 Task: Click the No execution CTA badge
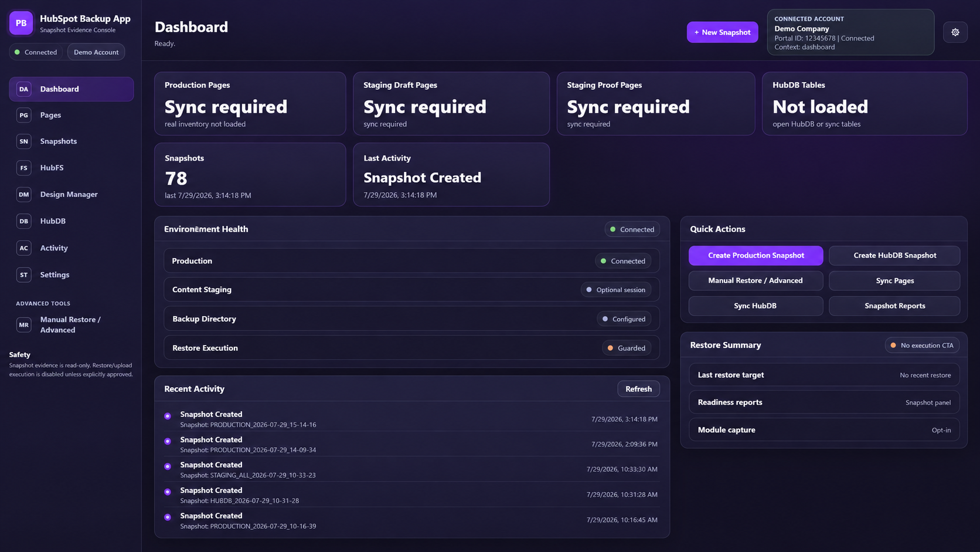[922, 346]
